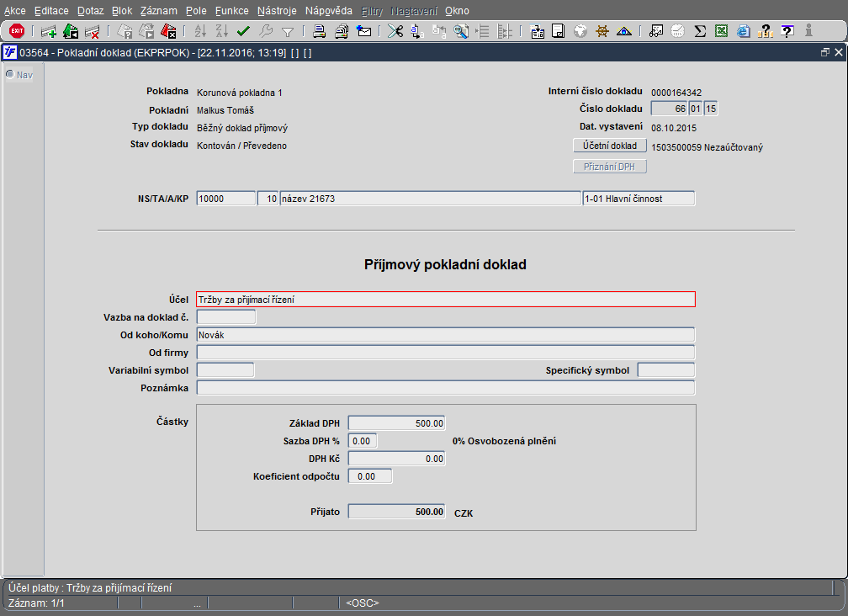
Task: Click the sort A to Z icon
Action: pyautogui.click(x=200, y=31)
